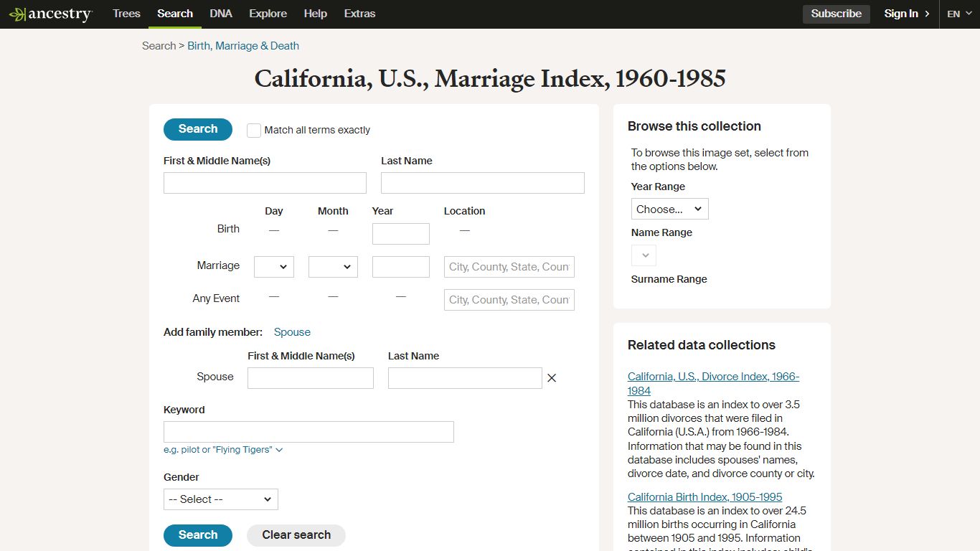
Task: Focus the Spouse First & Middle Name field
Action: coord(311,378)
